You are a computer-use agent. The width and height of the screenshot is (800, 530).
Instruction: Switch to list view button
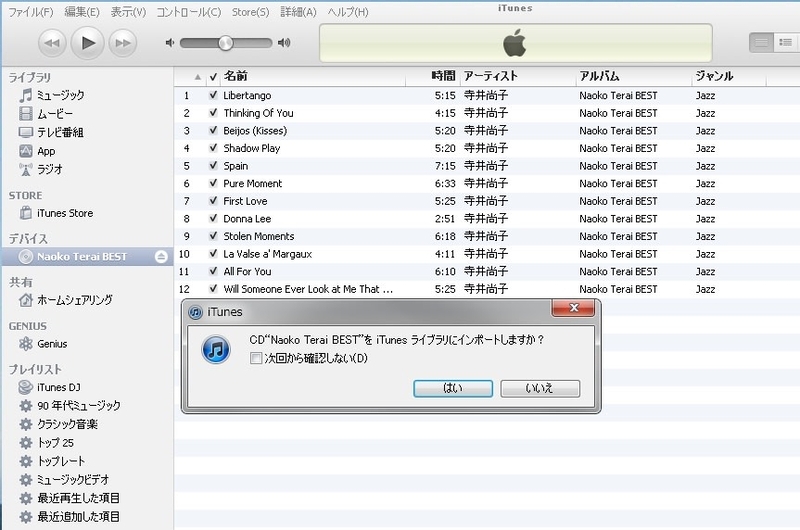(761, 42)
